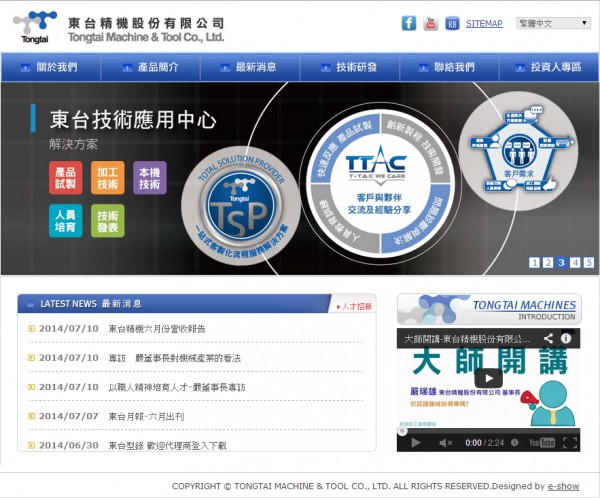Open the 產品簡介 menu

(x=150, y=67)
